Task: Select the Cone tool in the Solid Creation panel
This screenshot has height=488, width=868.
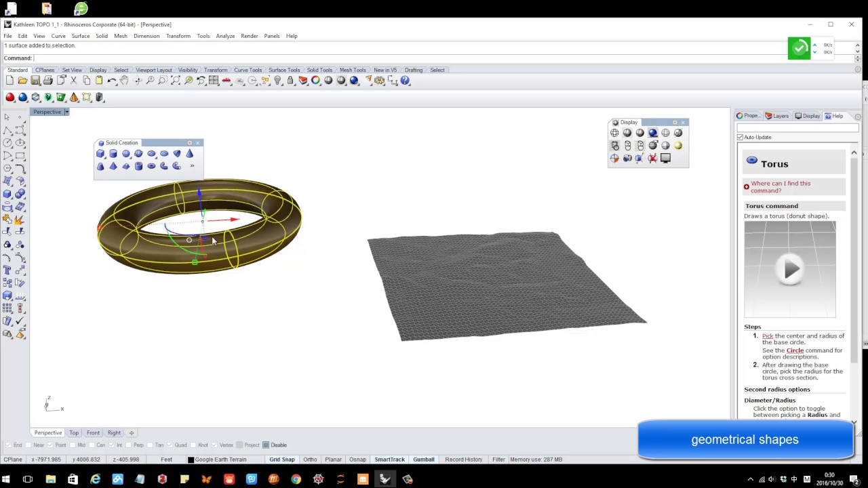Action: point(189,154)
